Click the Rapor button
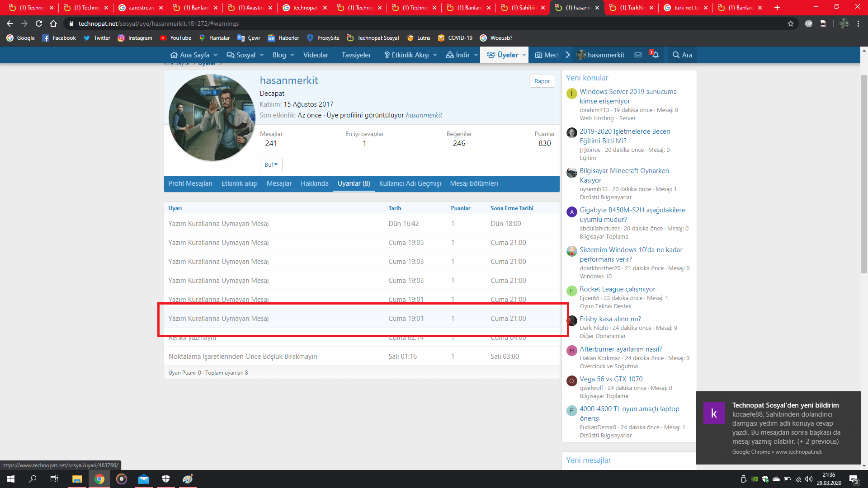Image resolution: width=868 pixels, height=488 pixels. (542, 81)
